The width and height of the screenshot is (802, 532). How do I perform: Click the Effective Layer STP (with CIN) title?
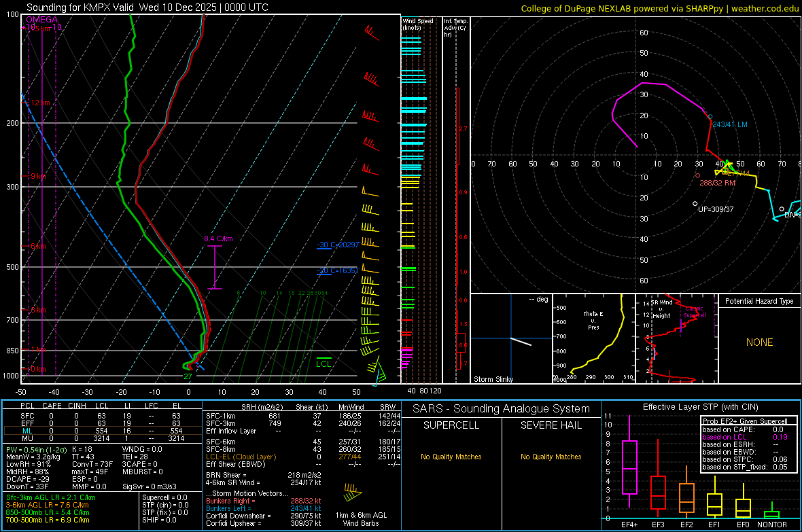[x=700, y=407]
